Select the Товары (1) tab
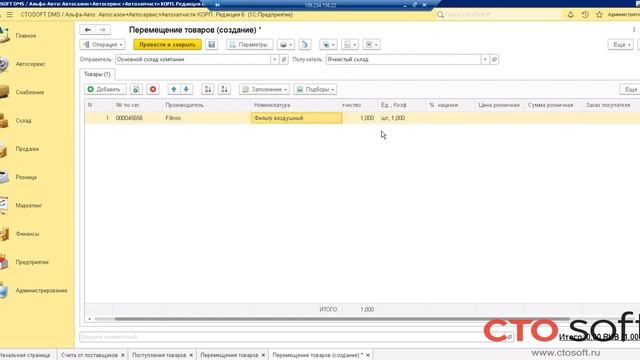 97,74
